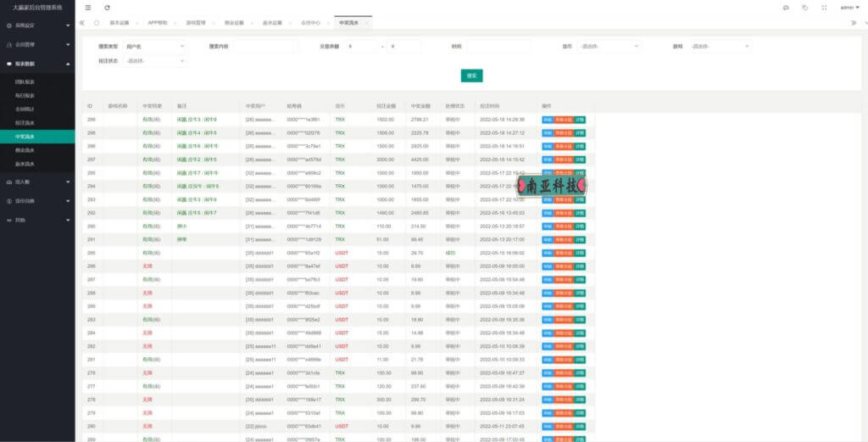The width and height of the screenshot is (868, 442).
Task: Expand the system settings sidebar arrow
Action: (68, 25)
